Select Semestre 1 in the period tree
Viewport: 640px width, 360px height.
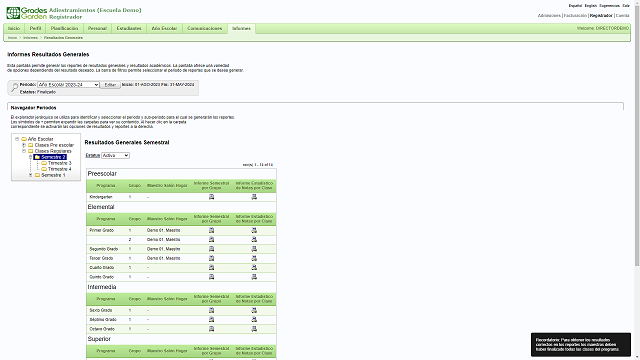53,175
